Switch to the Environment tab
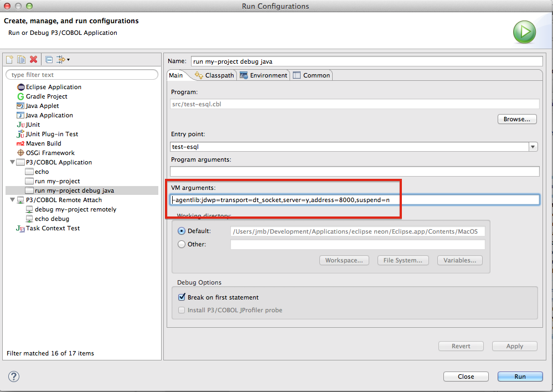Viewport: 553px width, 392px height. click(263, 75)
